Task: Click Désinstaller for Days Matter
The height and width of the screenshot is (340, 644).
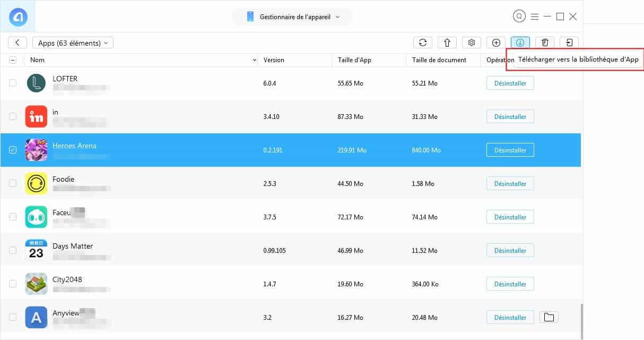Action: pos(510,251)
